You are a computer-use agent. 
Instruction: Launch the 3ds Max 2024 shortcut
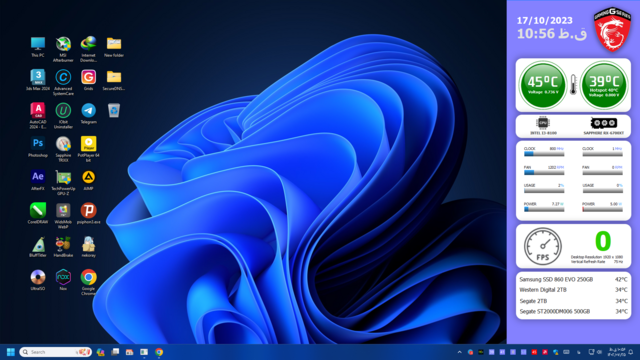(x=38, y=80)
